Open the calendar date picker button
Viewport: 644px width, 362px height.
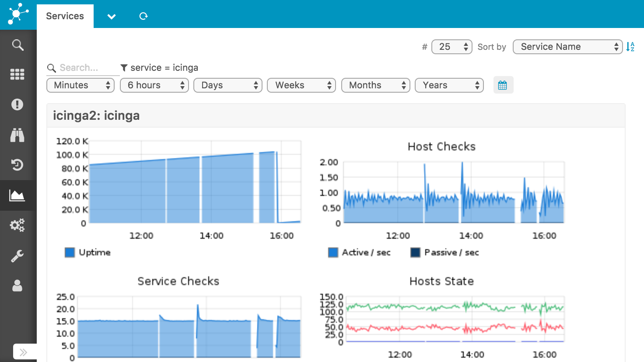pyautogui.click(x=503, y=85)
